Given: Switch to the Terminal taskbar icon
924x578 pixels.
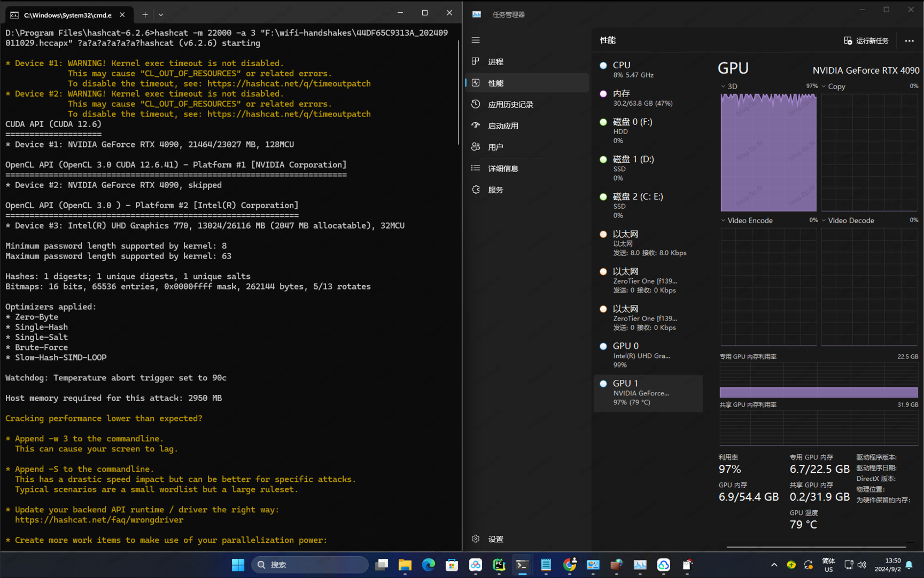Looking at the screenshot, I should point(523,565).
